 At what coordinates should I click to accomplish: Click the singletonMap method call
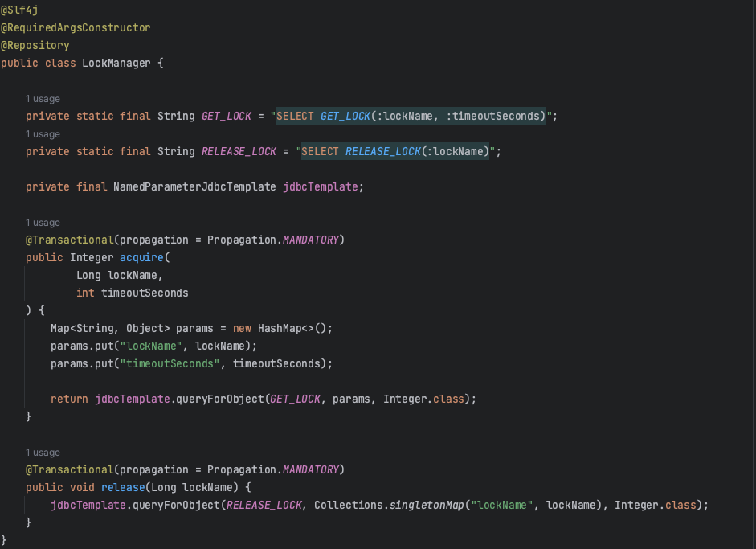click(427, 505)
